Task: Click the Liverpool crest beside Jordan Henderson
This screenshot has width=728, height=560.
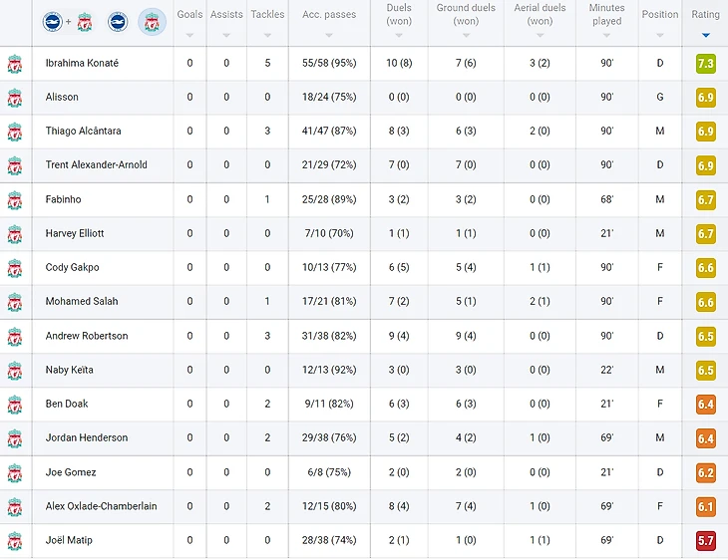Action: pyautogui.click(x=15, y=438)
